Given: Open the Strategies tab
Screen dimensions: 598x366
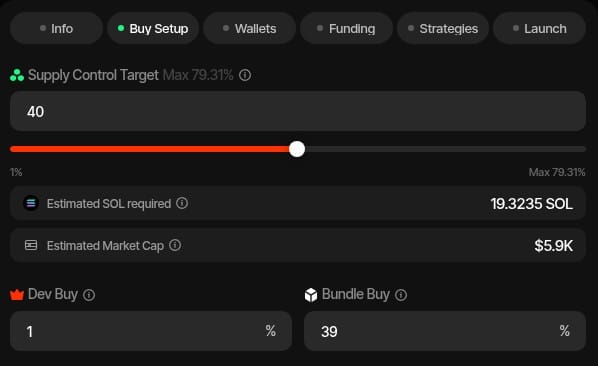Looking at the screenshot, I should [x=443, y=29].
